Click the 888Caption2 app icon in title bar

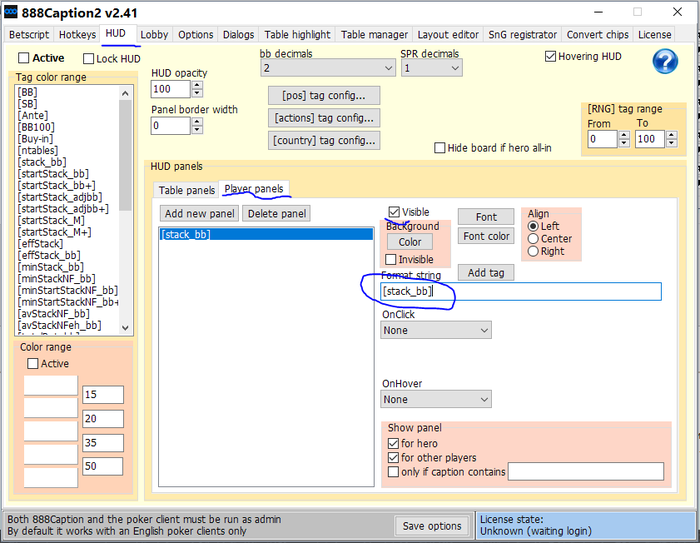pos(13,12)
